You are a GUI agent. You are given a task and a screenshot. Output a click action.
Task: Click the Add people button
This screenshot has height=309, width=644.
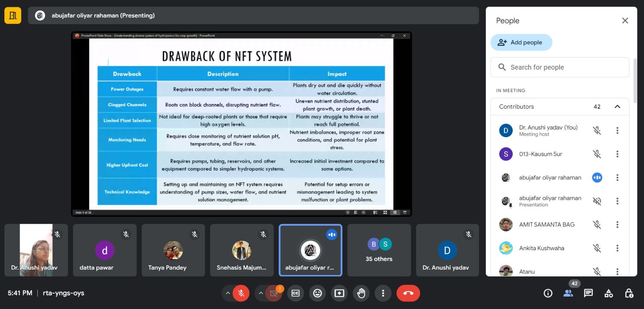click(521, 42)
